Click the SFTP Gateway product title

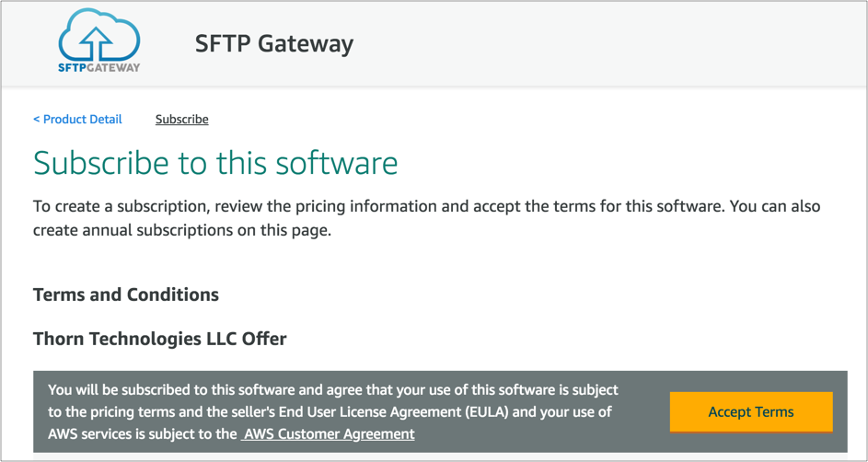273,43
